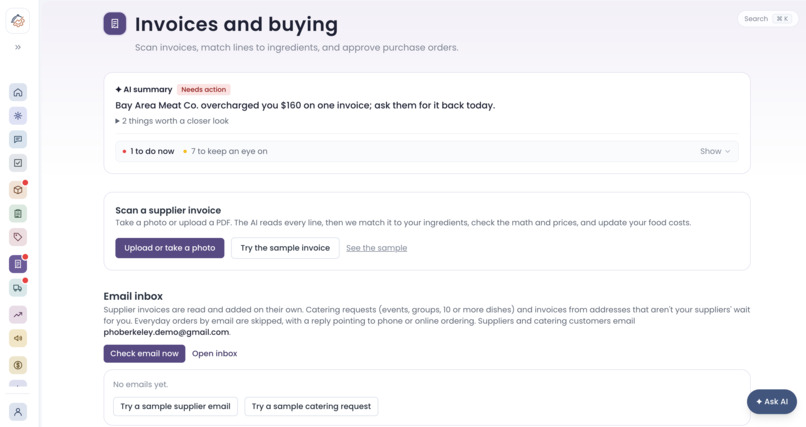Screen dimensions: 806x427
Task: Click 'Try the sample invoice' button
Action: click(x=285, y=248)
